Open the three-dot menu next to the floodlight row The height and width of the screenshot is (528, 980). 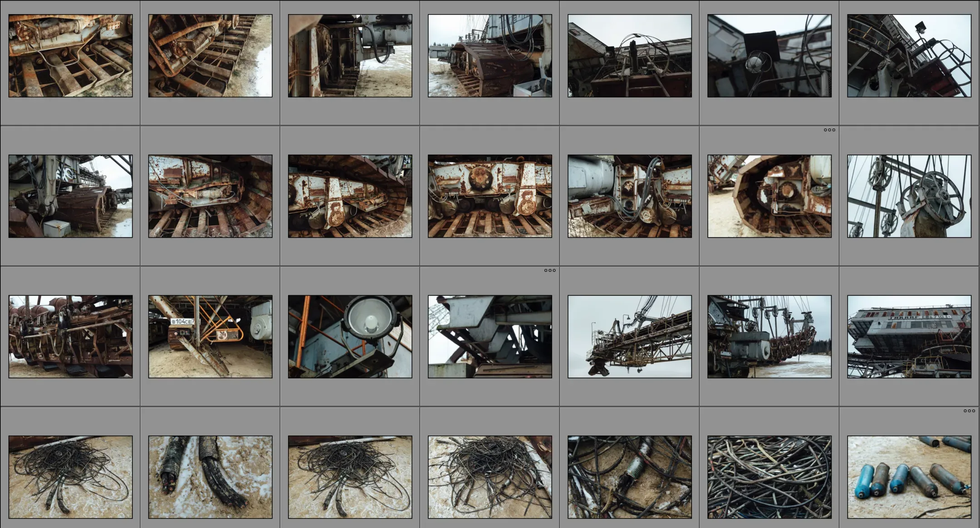[x=549, y=270]
